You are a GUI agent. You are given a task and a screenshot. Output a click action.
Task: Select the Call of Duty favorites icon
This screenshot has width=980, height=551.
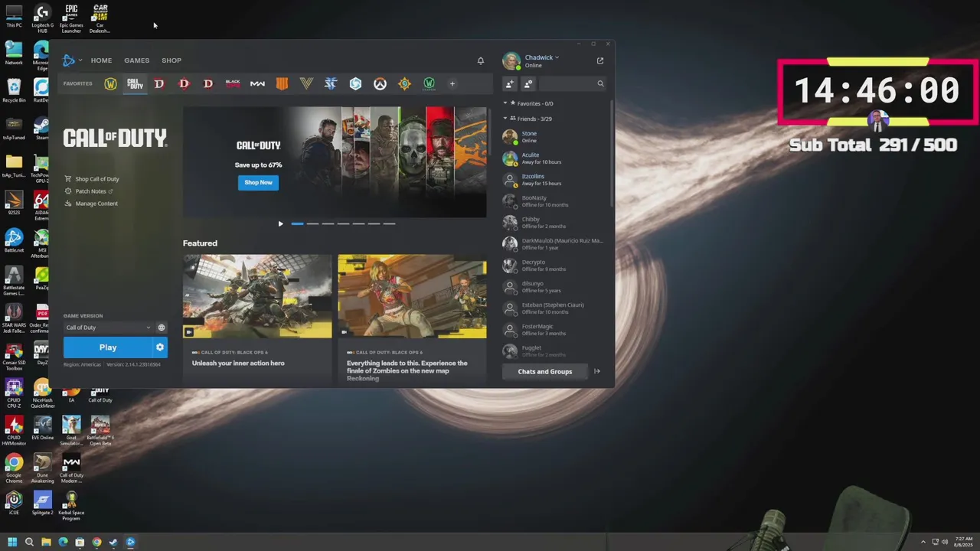point(135,84)
